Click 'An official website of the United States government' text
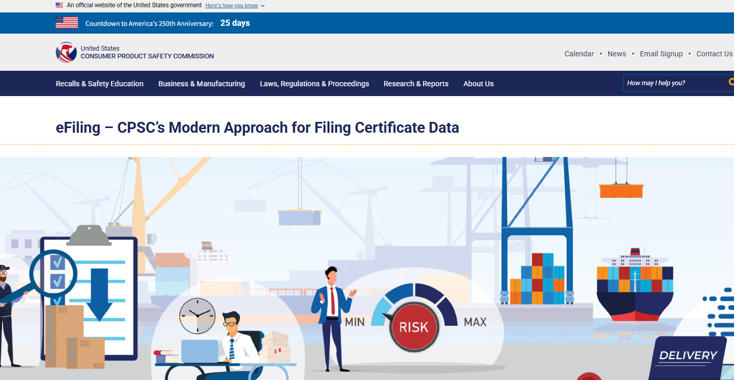This screenshot has width=735, height=380. (134, 6)
